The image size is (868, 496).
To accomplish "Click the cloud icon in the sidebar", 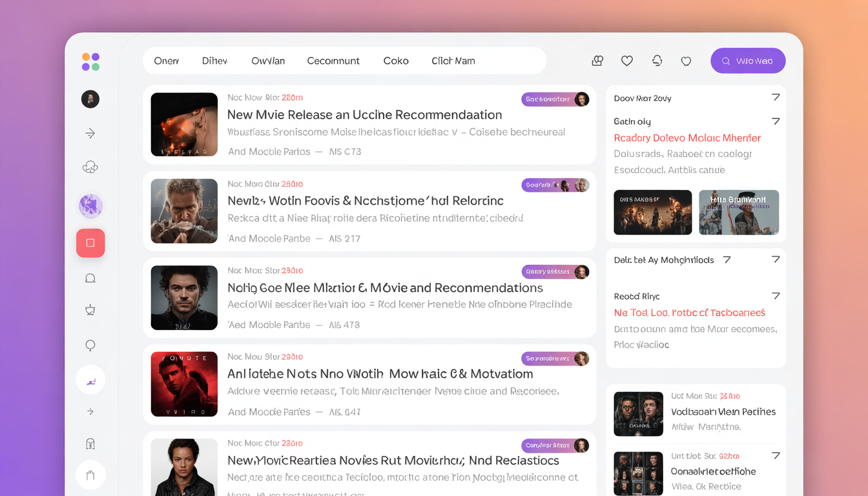I will pos(90,167).
